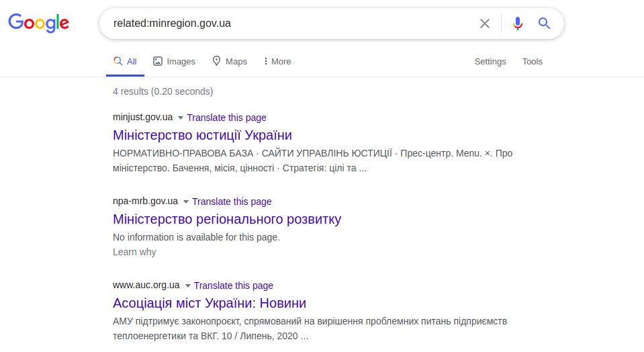Screen dimensions: 644x352
Task: Click the www.auc.org.ua URL text
Action: click(x=146, y=285)
